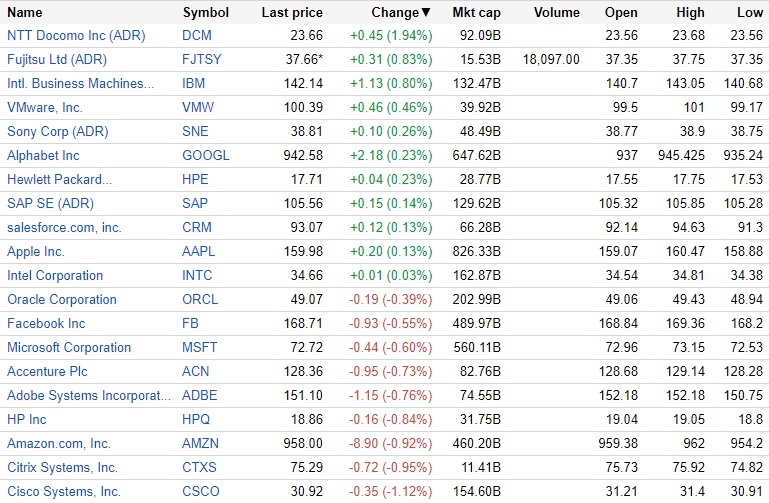Open the Amazon.com, Inc. link

click(59, 444)
